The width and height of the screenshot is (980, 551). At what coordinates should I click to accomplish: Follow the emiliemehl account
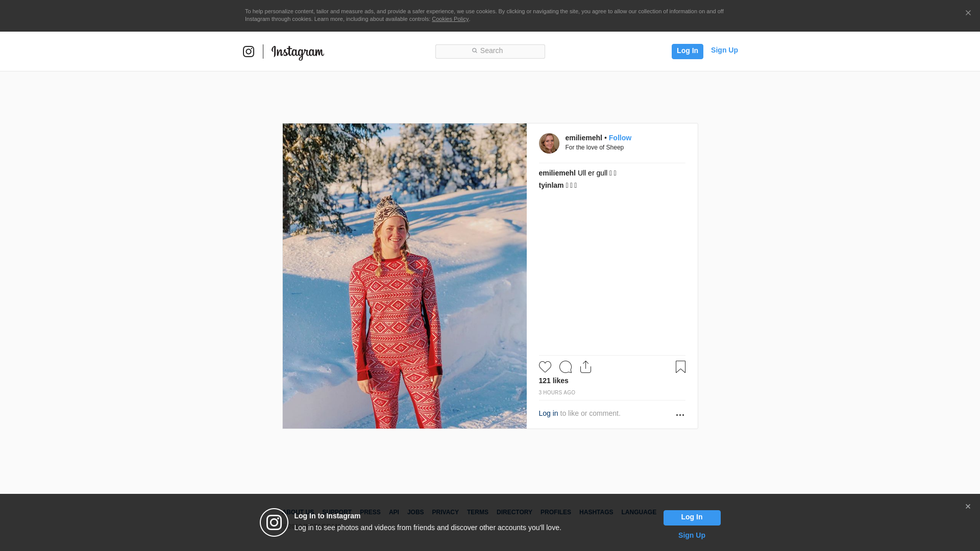tap(620, 138)
